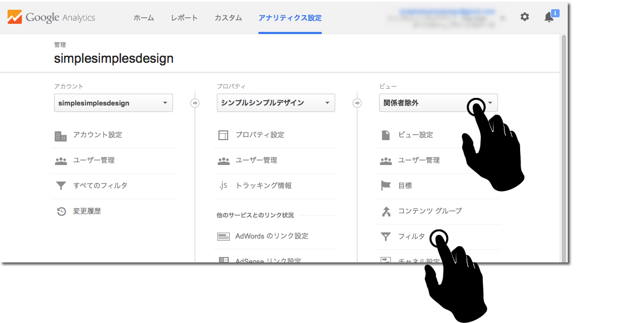The width and height of the screenshot is (644, 323).
Task: Click the ビュー設定 document icon
Action: pos(386,135)
